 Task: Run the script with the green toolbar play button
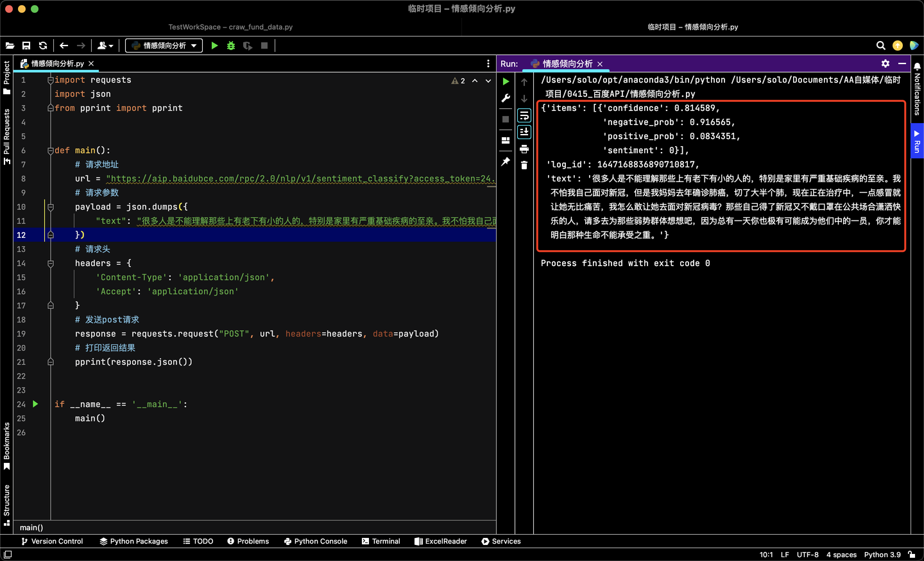(x=214, y=46)
